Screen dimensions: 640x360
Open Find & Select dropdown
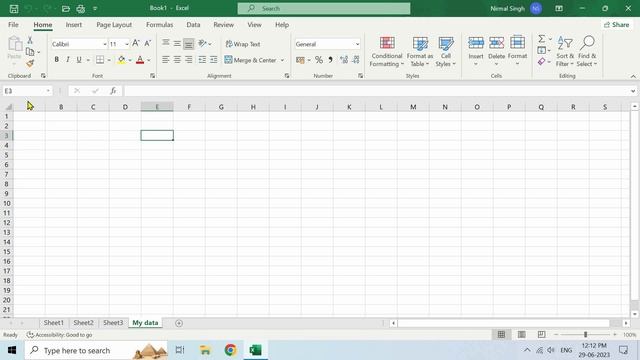(x=587, y=52)
